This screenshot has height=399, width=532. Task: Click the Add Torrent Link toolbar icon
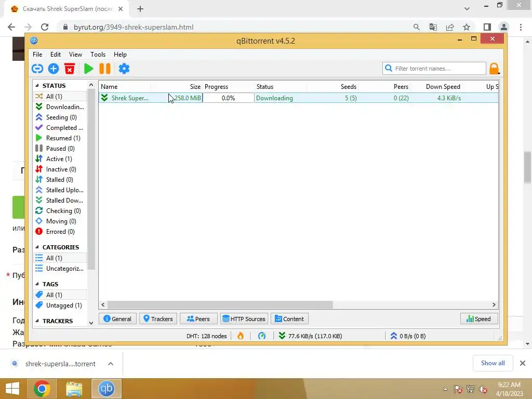tap(37, 69)
